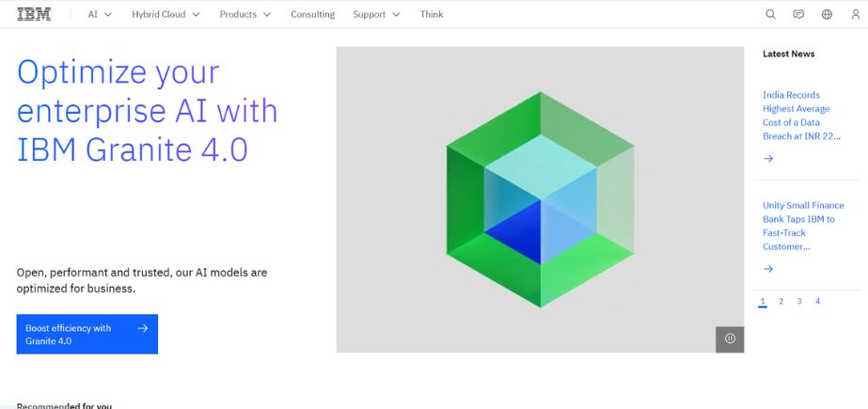The image size is (868, 409).
Task: Pause the hero carousel animation
Action: tap(730, 338)
